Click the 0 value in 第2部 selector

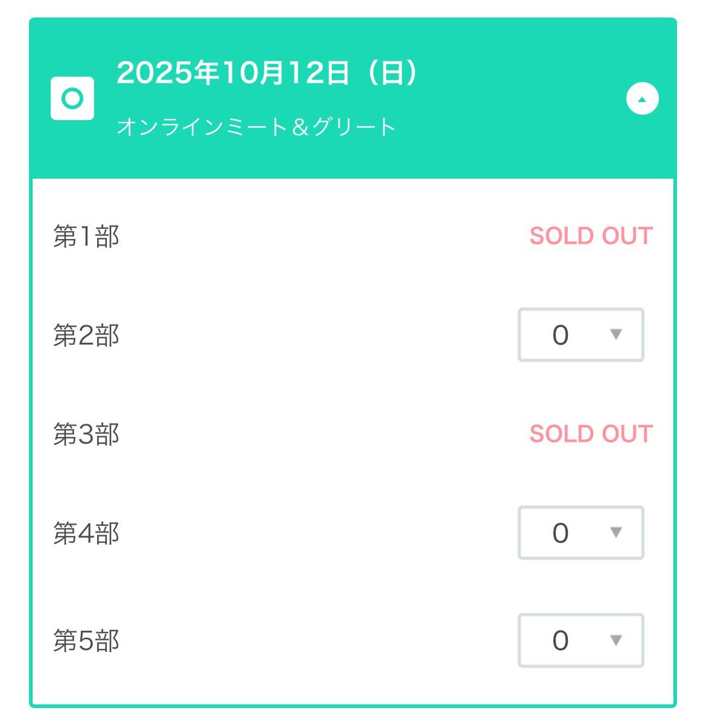[x=560, y=335]
